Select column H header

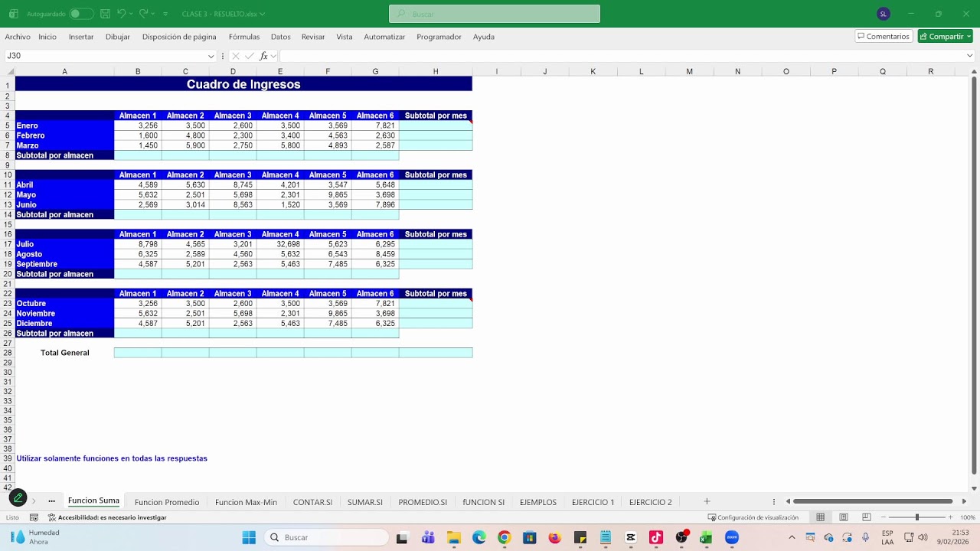(x=436, y=71)
